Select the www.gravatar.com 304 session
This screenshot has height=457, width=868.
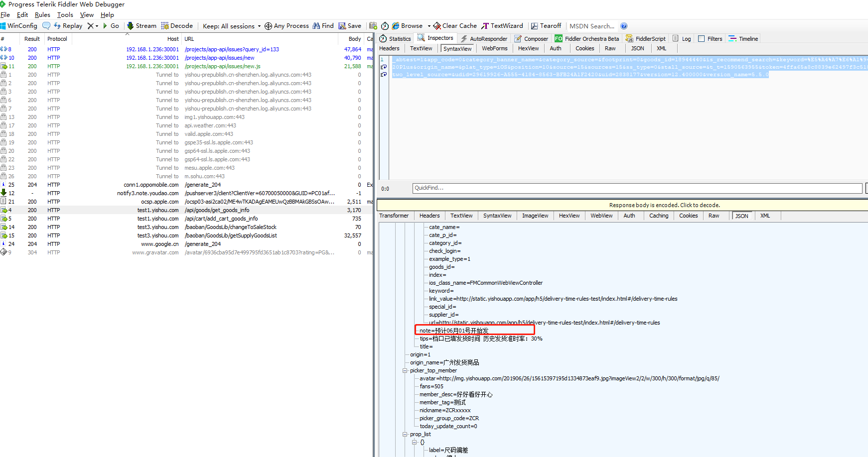185,252
